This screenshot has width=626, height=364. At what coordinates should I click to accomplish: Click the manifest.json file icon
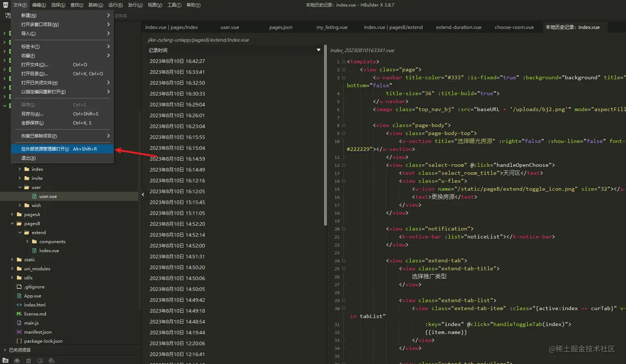click(x=19, y=332)
